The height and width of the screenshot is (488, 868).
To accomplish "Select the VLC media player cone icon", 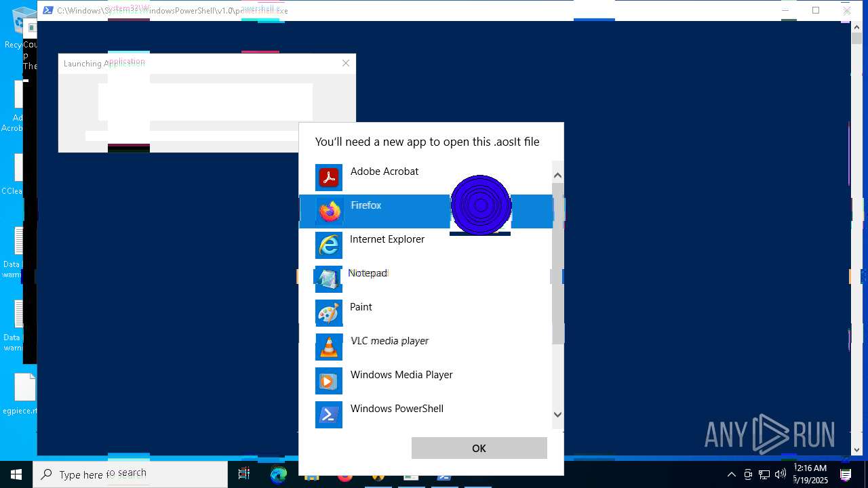I will [329, 347].
